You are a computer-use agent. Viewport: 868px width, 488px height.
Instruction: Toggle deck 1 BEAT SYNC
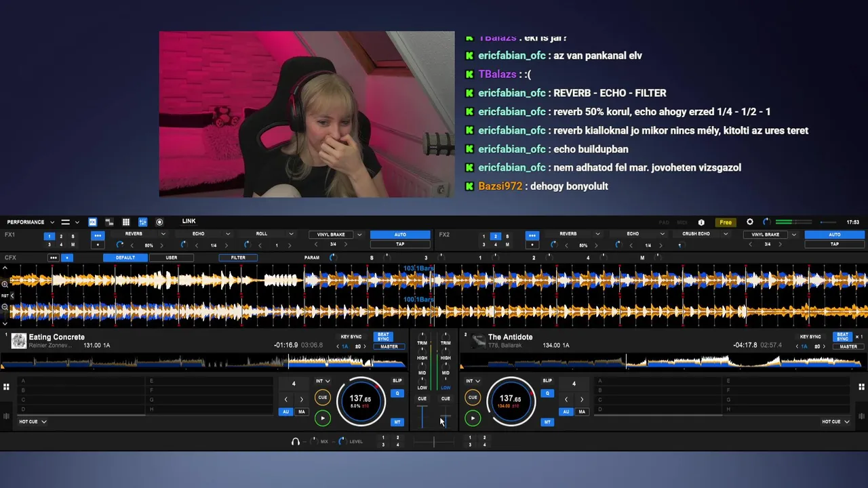coord(384,337)
